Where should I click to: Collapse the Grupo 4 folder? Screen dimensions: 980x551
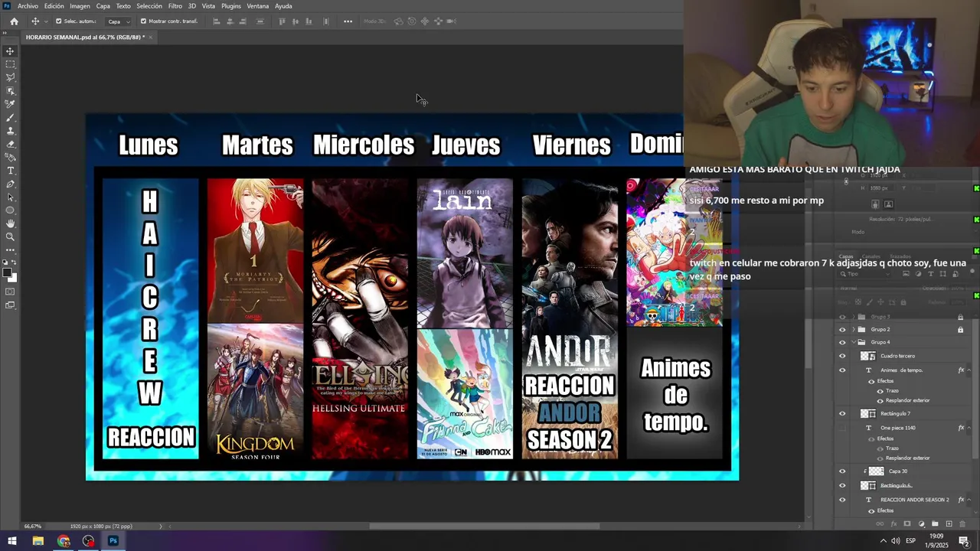click(854, 342)
